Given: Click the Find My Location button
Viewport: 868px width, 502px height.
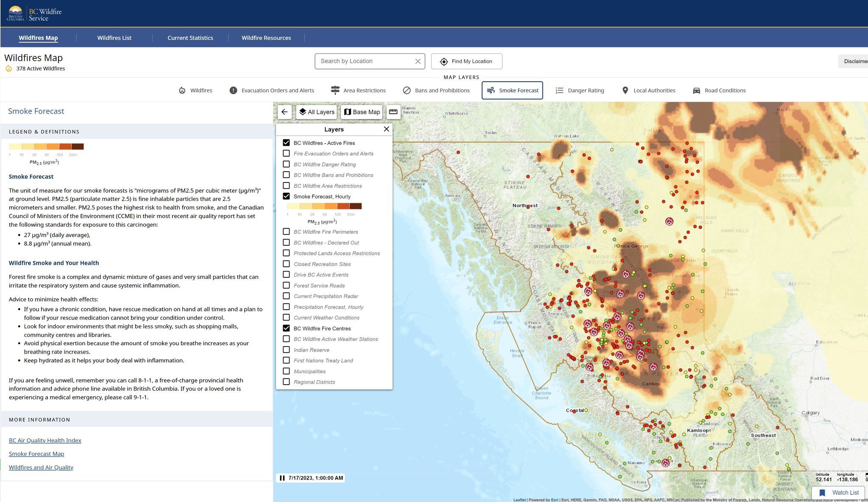Looking at the screenshot, I should [467, 61].
